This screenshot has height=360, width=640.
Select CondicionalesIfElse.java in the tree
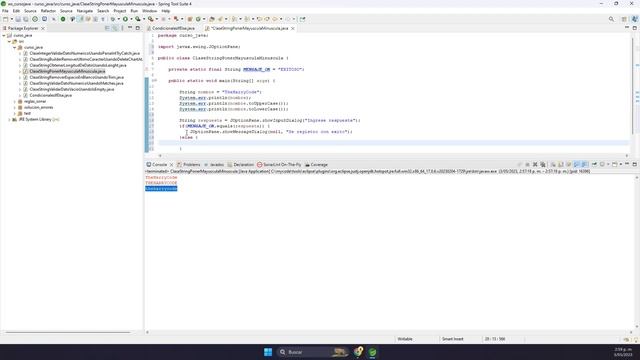(x=50, y=95)
